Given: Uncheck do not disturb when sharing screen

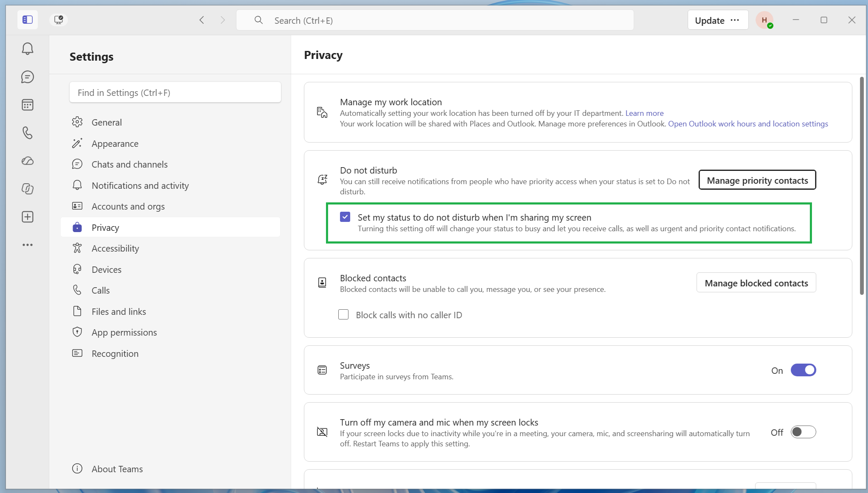Looking at the screenshot, I should [x=345, y=217].
